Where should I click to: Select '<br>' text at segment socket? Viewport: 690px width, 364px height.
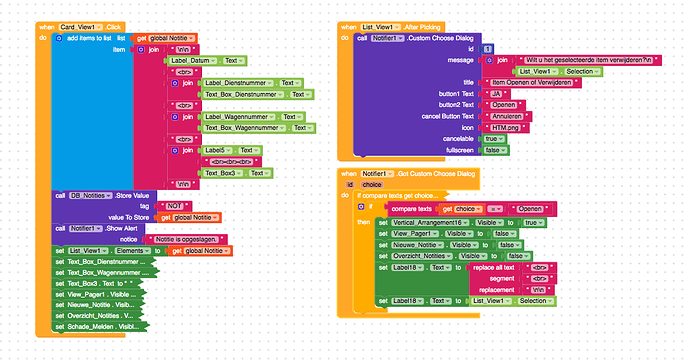point(539,279)
